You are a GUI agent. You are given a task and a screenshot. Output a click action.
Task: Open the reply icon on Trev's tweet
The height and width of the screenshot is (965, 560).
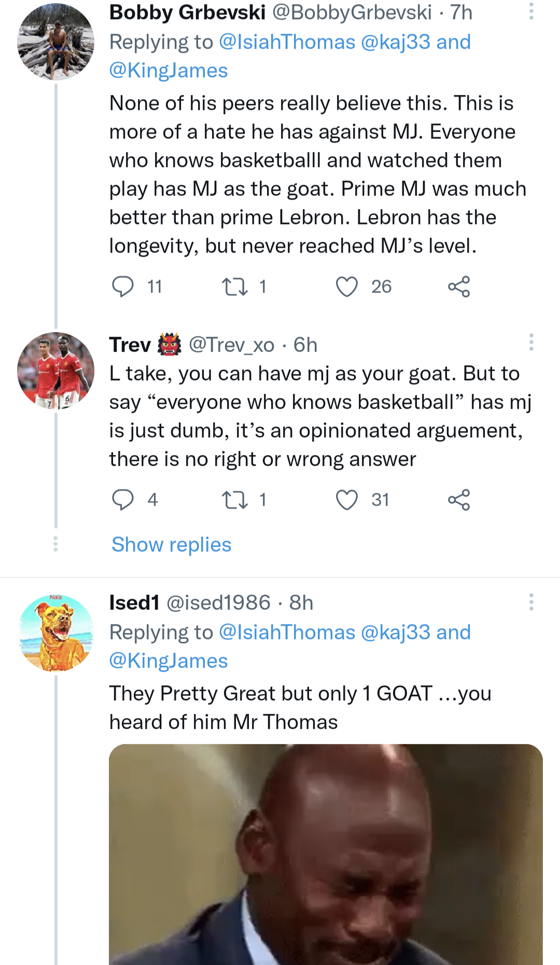coord(124,500)
